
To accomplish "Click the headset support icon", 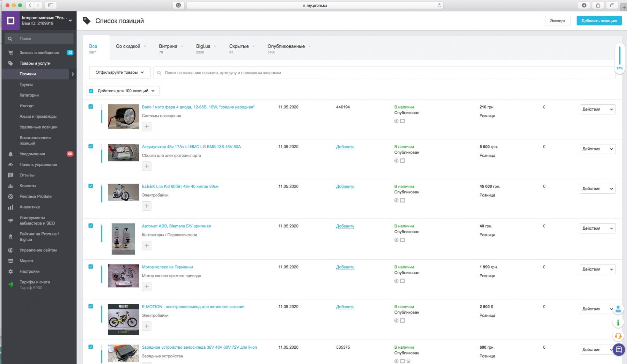I will (618, 336).
